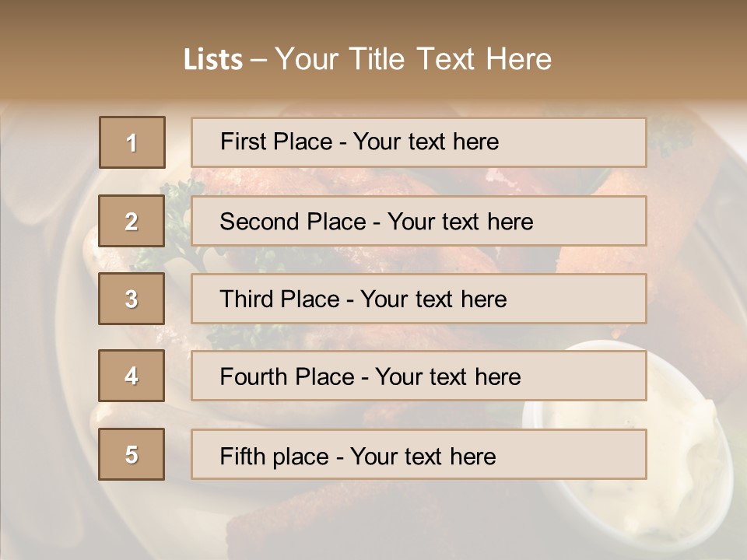Click the empty right end of First Place bar
The image size is (747, 560).
(x=591, y=142)
